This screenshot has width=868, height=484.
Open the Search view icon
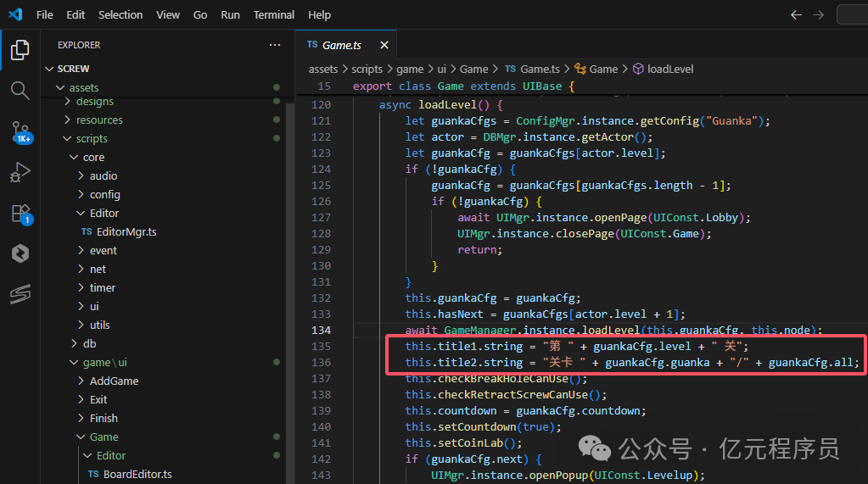pos(20,90)
